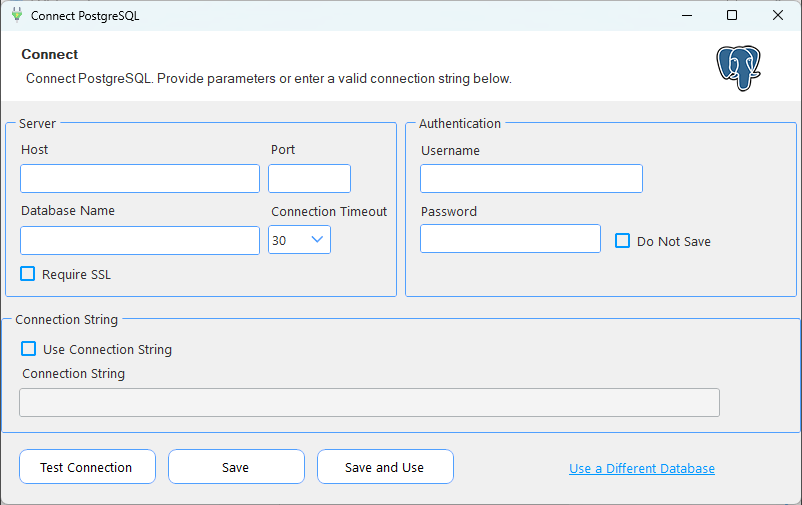Click into the Port field

point(309,179)
